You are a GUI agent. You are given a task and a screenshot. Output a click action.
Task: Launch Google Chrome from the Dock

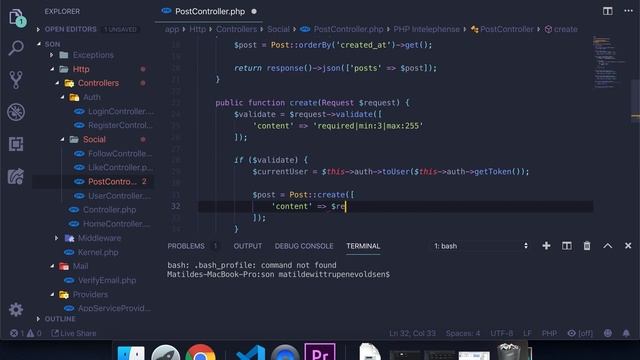click(200, 353)
